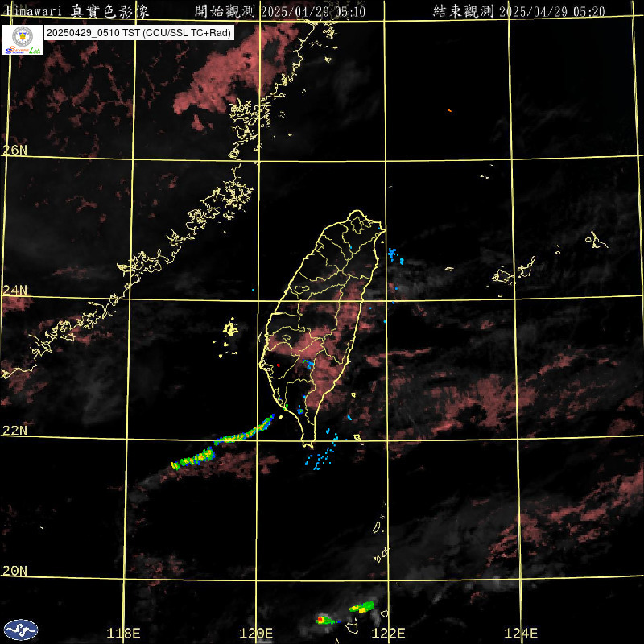The image size is (644, 644).
Task: Click the 124E longitude label
Action: coord(521,633)
